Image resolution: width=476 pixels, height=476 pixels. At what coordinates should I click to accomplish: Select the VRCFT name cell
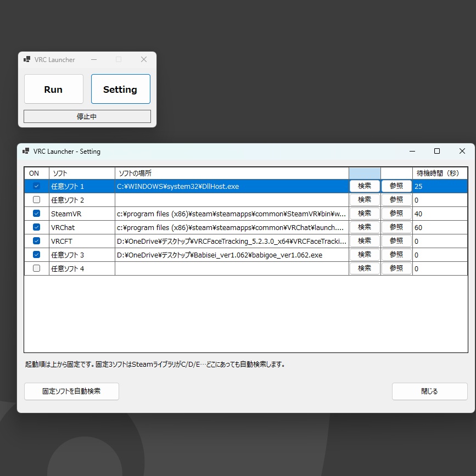[82, 241]
